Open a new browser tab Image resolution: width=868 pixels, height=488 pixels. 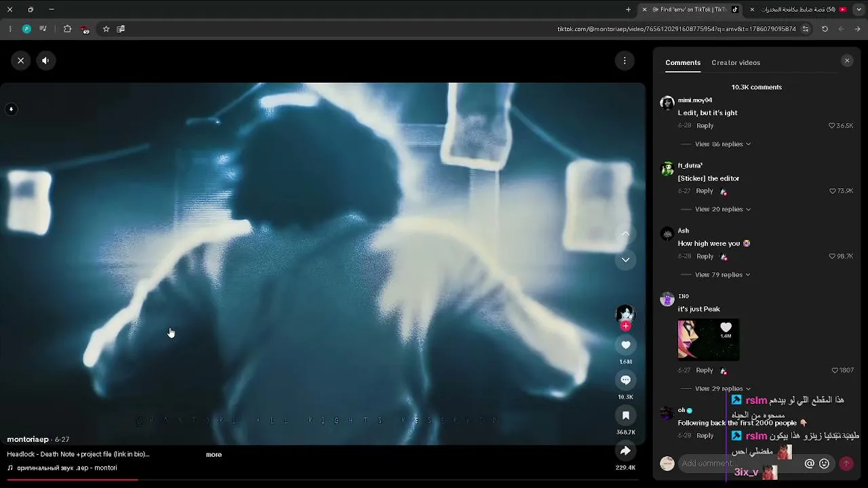tap(628, 9)
